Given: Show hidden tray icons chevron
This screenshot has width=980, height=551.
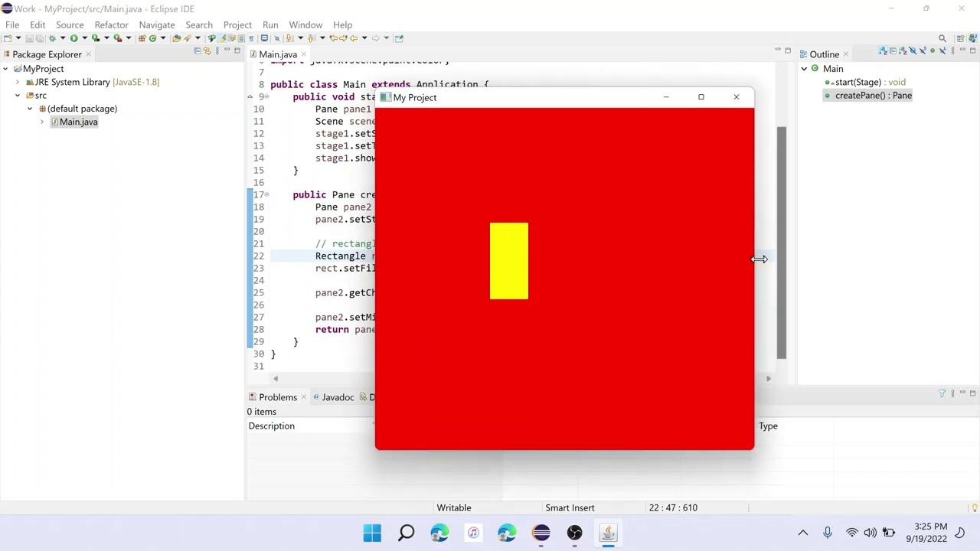Looking at the screenshot, I should pos(802,533).
